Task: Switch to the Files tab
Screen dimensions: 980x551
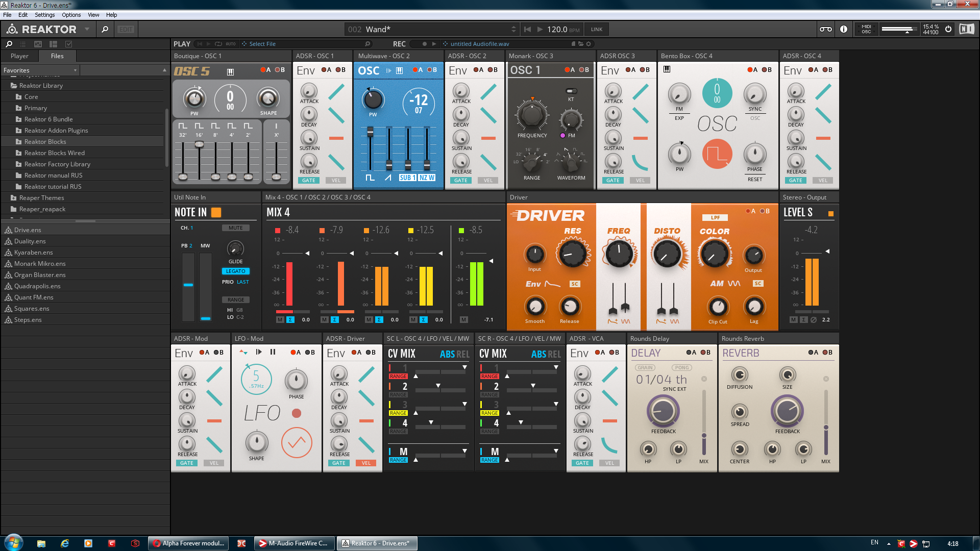Action: (57, 56)
